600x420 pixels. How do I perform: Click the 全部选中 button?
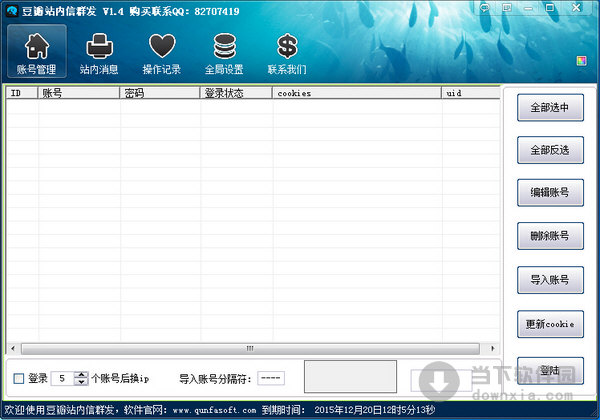[x=550, y=108]
